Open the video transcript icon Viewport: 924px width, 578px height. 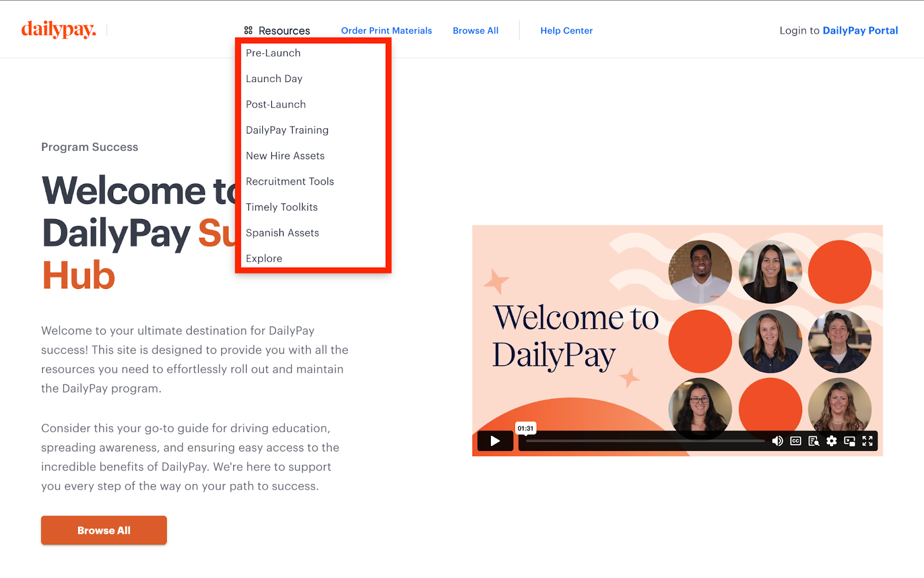pyautogui.click(x=814, y=441)
